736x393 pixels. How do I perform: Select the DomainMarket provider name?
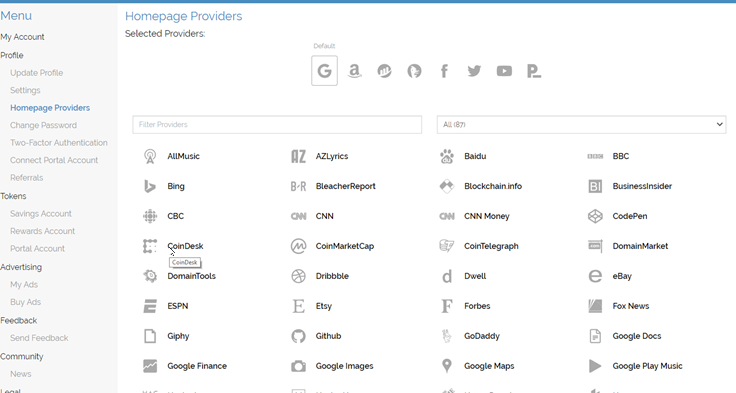coord(640,246)
